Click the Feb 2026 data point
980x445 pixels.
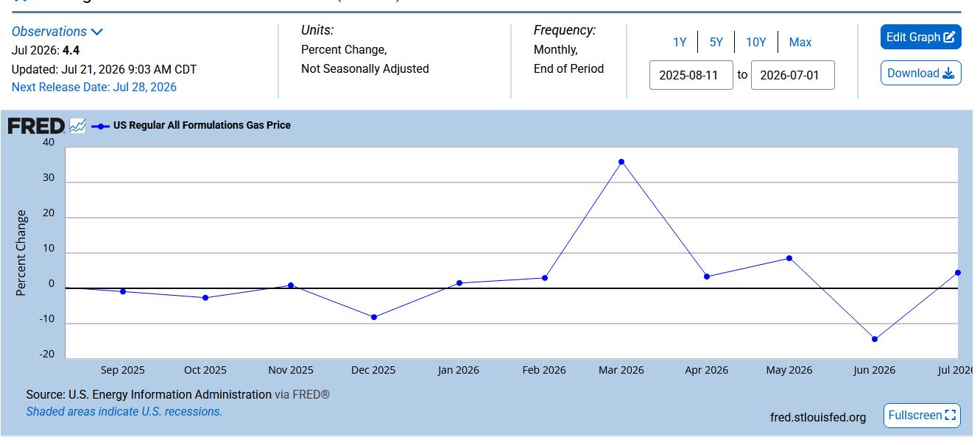545,278
